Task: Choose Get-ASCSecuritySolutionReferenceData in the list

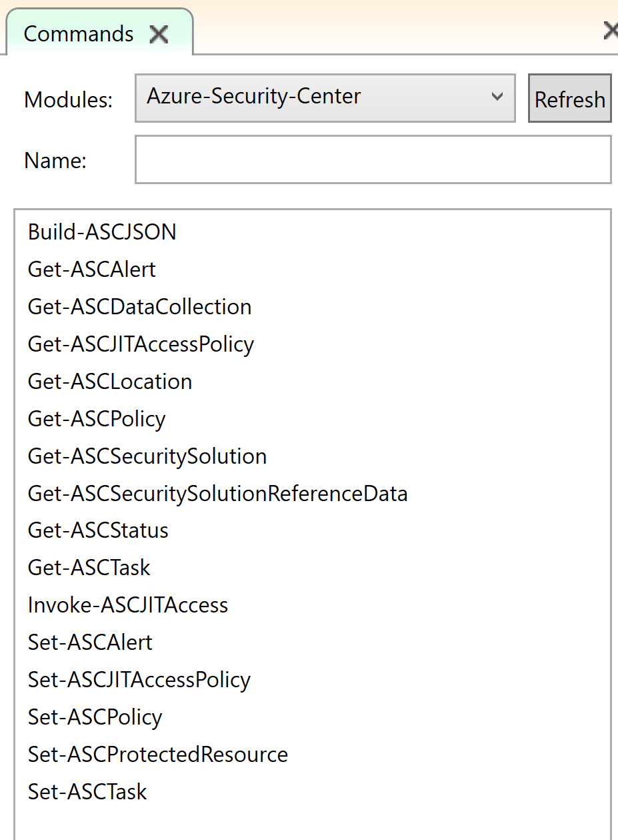Action: coord(217,494)
